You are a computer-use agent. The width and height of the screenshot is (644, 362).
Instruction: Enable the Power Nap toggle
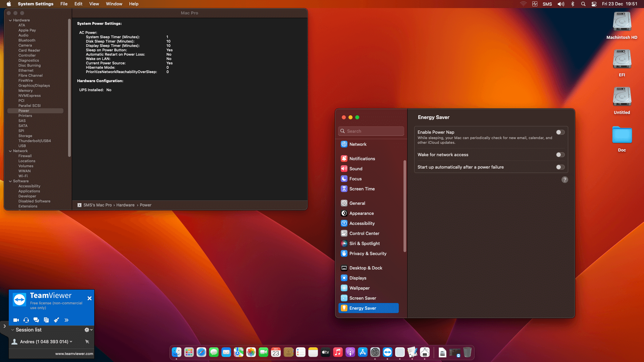click(560, 132)
